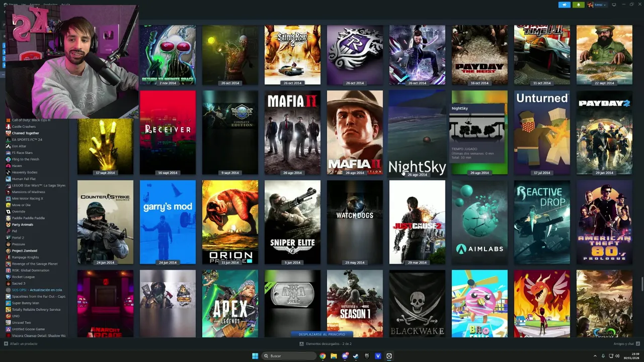Image resolution: width=644 pixels, height=362 pixels.
Task: Click the library grid scrollbar thumb
Action: coord(641,284)
